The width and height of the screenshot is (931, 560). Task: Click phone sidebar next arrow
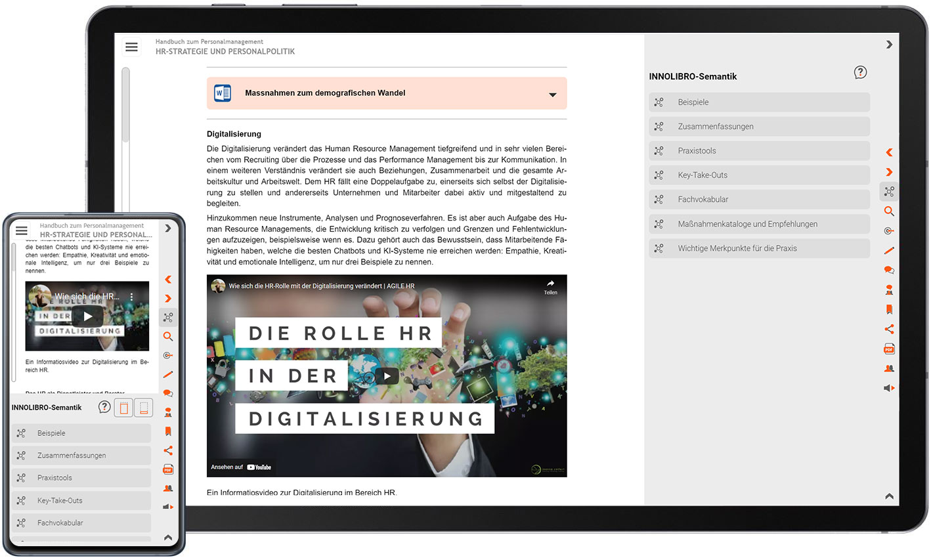point(168,299)
